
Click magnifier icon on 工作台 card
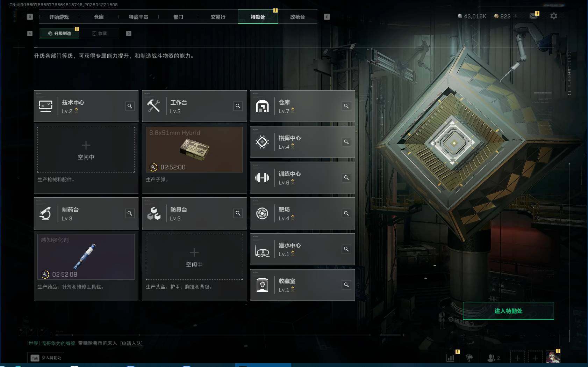tap(238, 106)
